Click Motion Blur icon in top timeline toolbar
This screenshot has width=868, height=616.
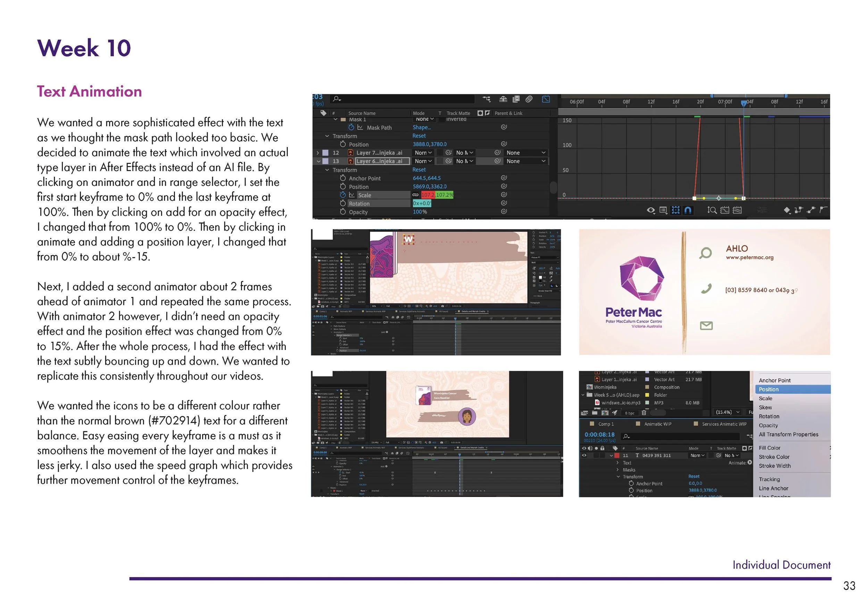[529, 99]
